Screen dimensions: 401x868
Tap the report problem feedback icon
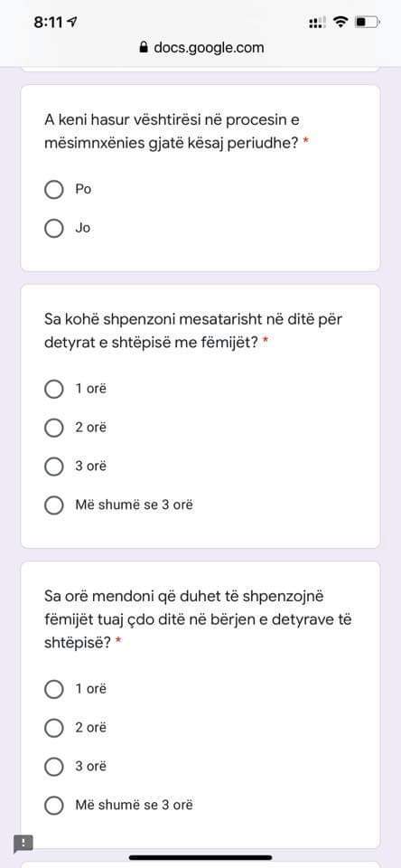pos(23,843)
